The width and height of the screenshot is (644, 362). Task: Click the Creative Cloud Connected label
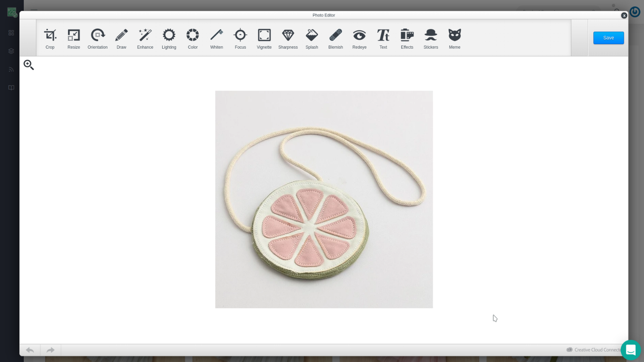click(x=594, y=350)
